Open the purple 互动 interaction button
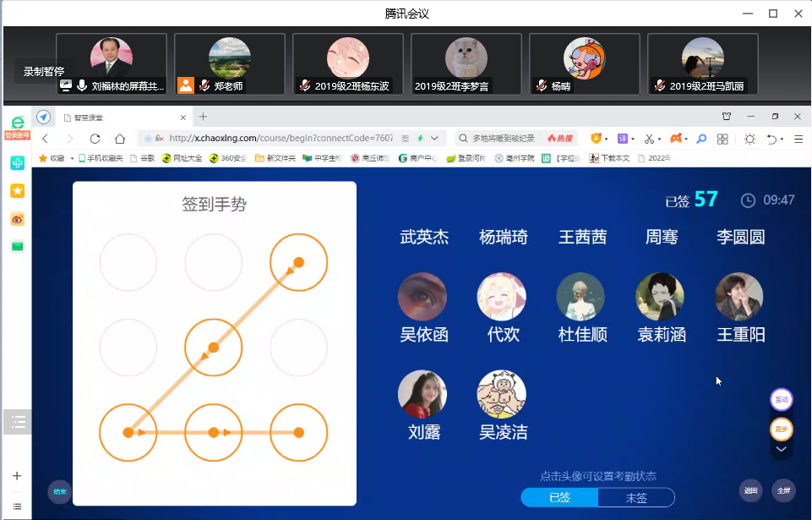Image resolution: width=812 pixels, height=520 pixels. point(782,399)
